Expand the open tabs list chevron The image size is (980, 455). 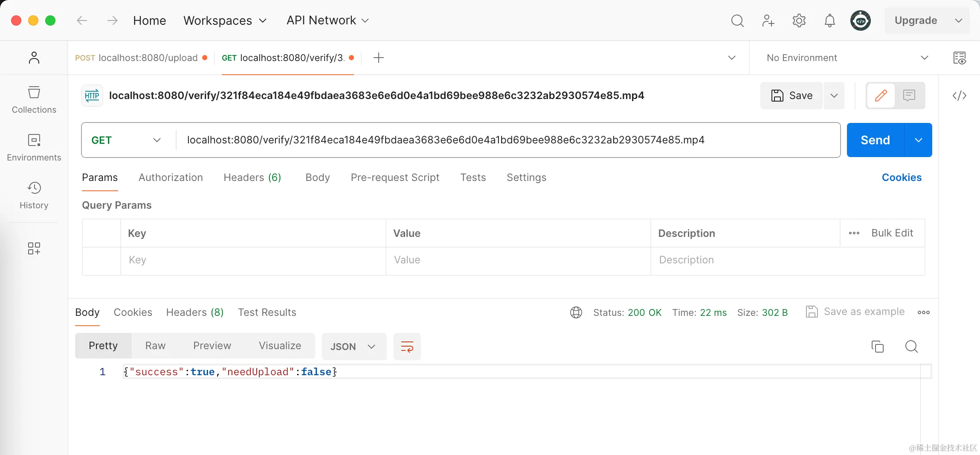732,58
